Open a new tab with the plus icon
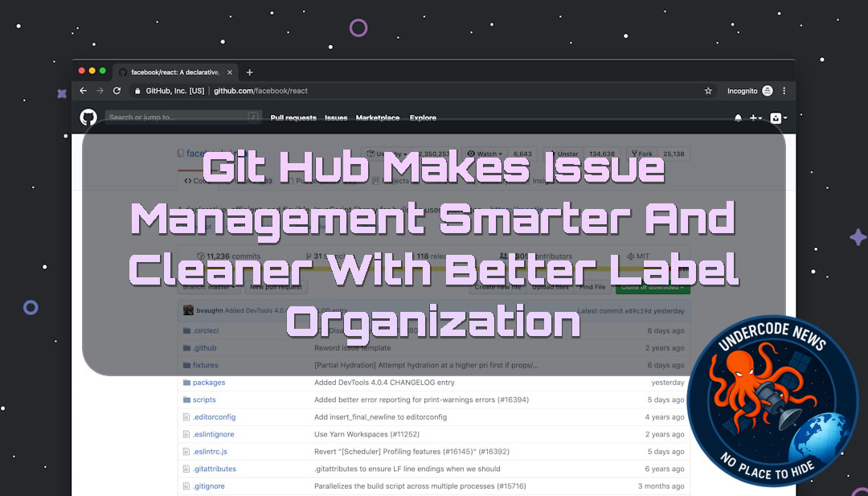Screen dimensions: 868x496 click(250, 72)
